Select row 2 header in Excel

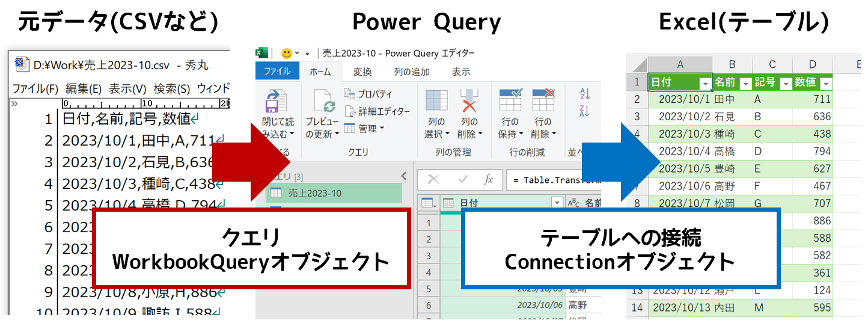[x=637, y=99]
